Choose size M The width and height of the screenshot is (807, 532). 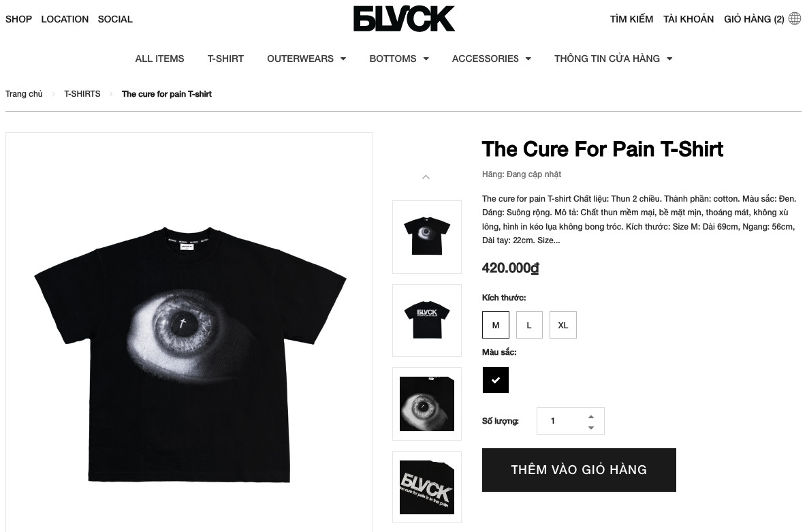pyautogui.click(x=496, y=325)
